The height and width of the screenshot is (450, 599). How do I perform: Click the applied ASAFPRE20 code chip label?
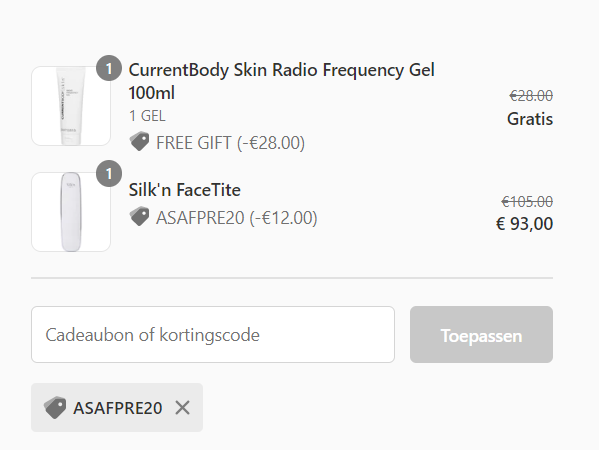pyautogui.click(x=118, y=408)
